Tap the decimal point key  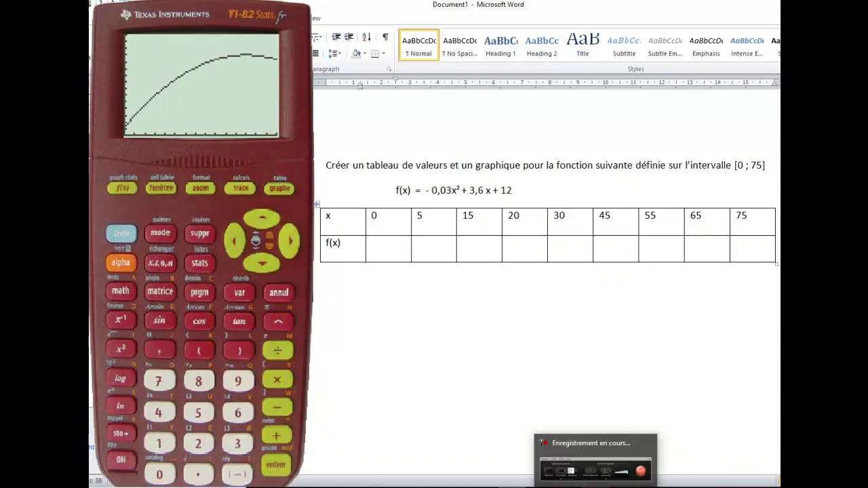pyautogui.click(x=198, y=474)
